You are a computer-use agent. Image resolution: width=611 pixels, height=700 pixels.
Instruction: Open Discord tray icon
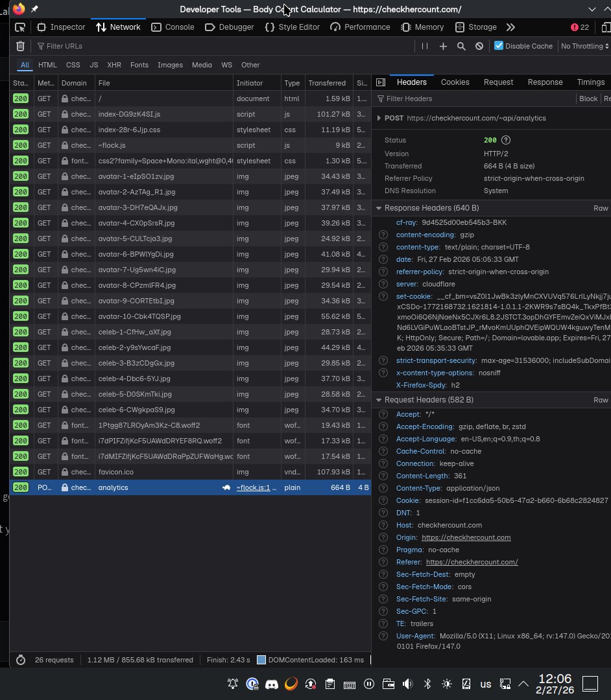272,684
